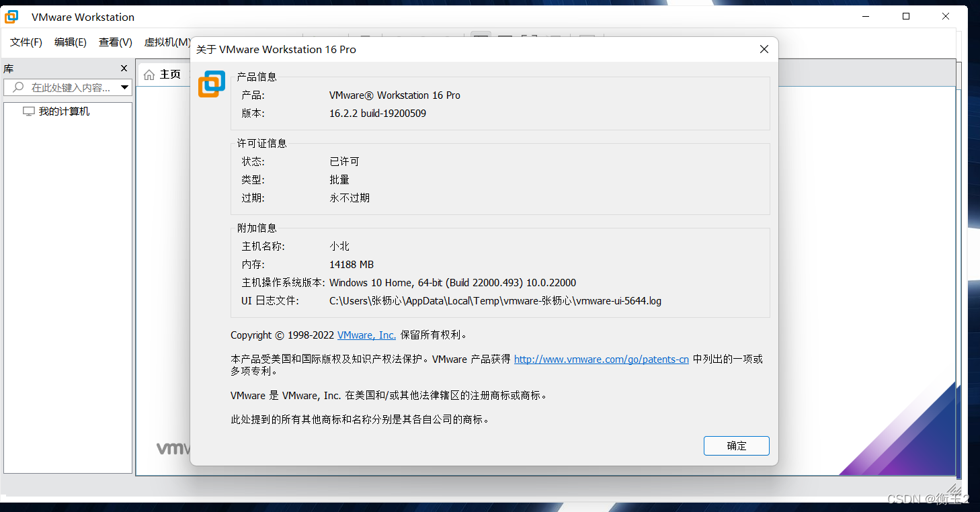This screenshot has width=980, height=512.
Task: Click expiration value 永不过期
Action: click(x=350, y=198)
